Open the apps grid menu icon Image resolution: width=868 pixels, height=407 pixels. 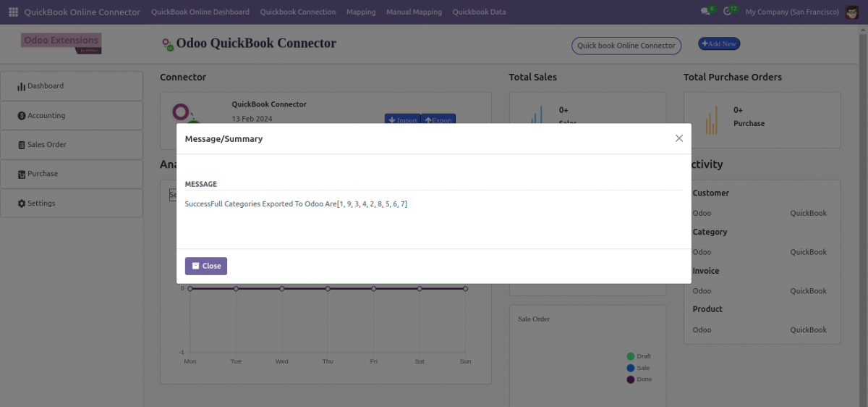(x=13, y=12)
